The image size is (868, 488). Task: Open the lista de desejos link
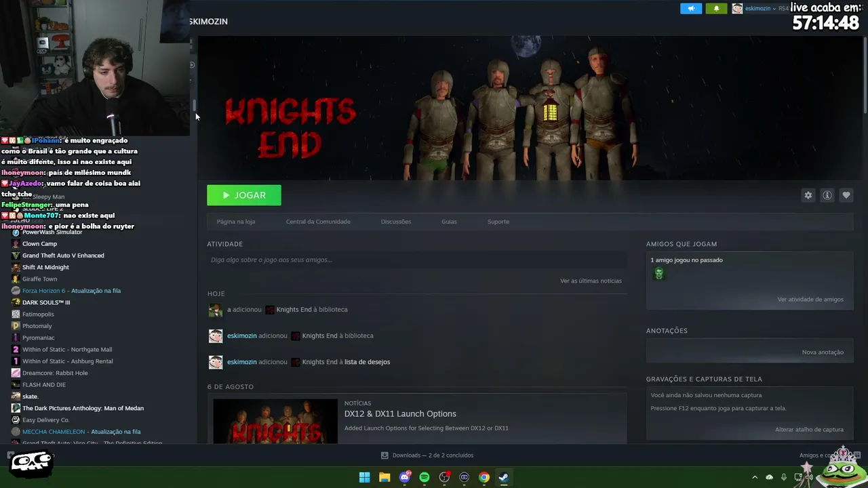(367, 362)
